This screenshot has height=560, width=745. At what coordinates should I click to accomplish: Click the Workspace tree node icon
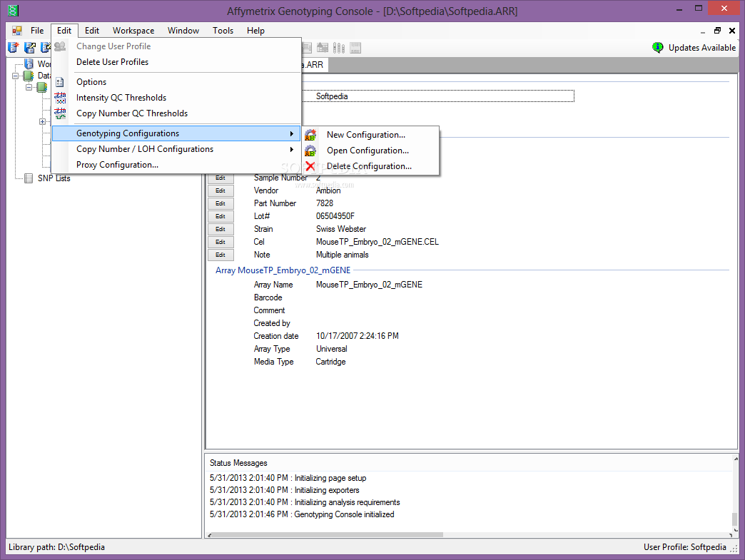click(29, 63)
